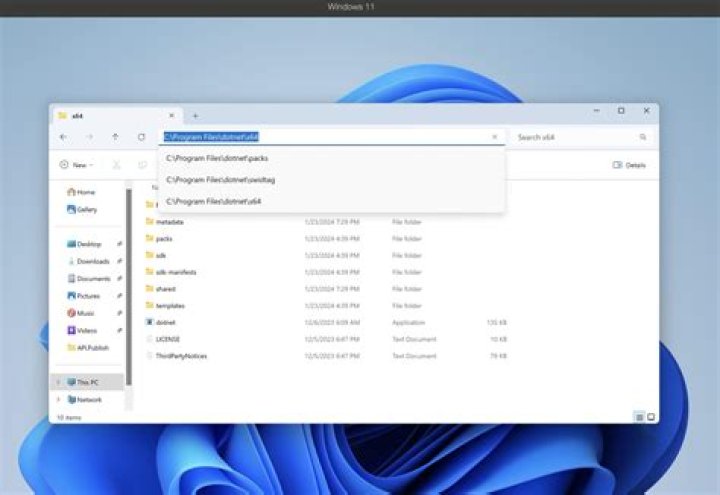This screenshot has height=495, width=720.
Task: Click the Search x64 box
Action: [x=581, y=137]
